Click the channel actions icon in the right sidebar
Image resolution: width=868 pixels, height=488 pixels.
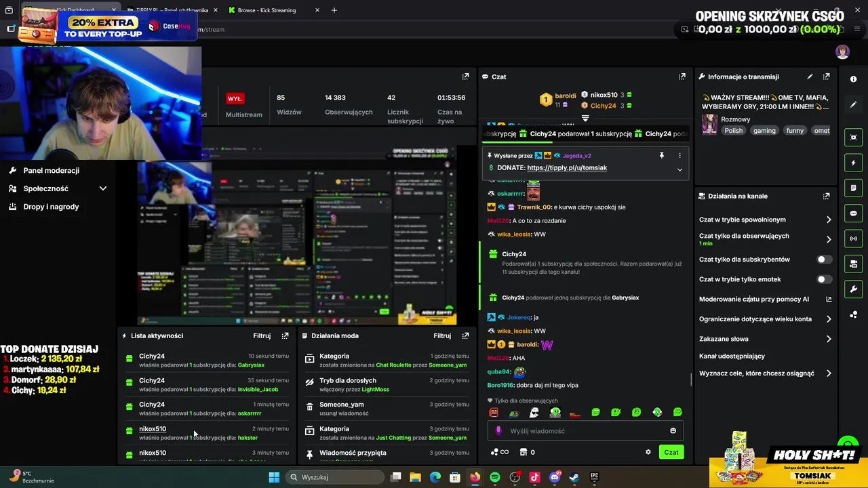click(x=853, y=264)
